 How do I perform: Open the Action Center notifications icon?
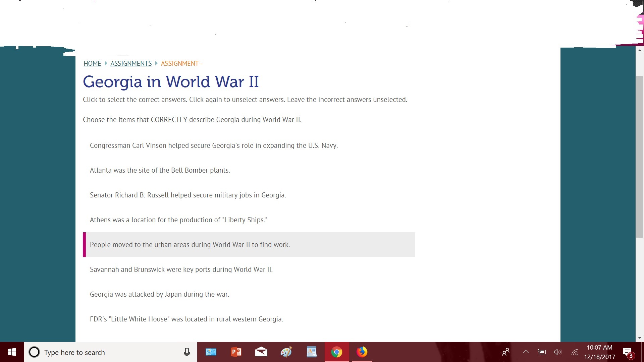pos(628,352)
